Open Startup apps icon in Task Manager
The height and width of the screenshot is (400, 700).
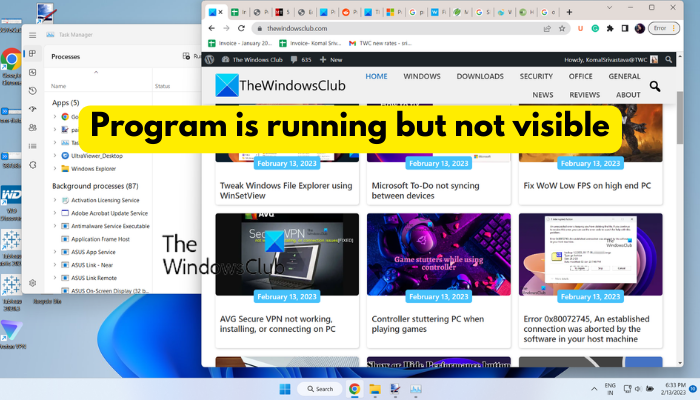point(33,109)
